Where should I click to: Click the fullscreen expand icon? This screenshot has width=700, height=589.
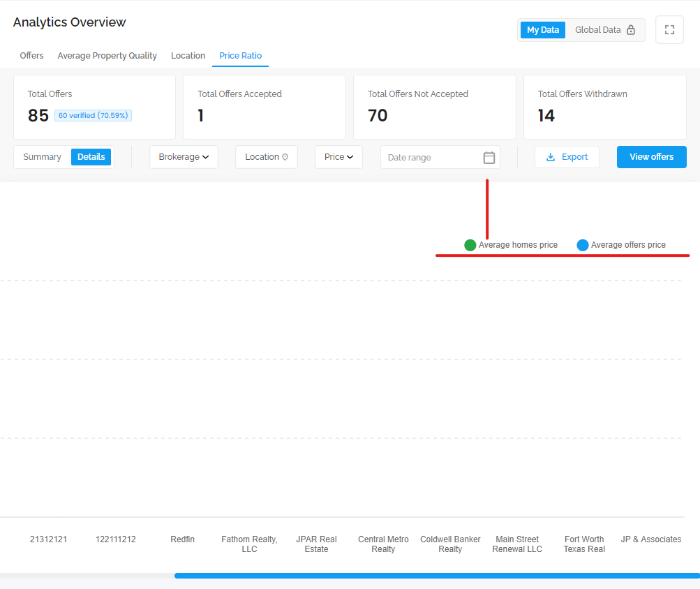tap(669, 30)
